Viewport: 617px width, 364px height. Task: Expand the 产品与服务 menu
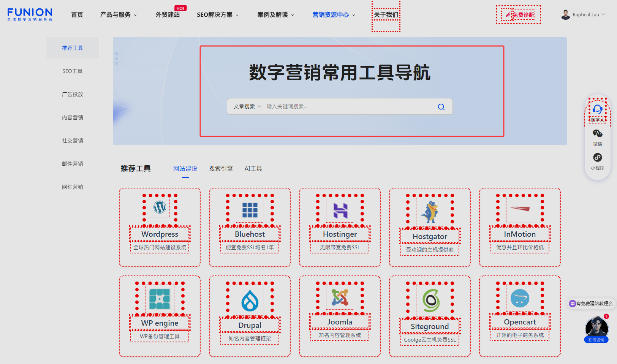click(x=118, y=15)
